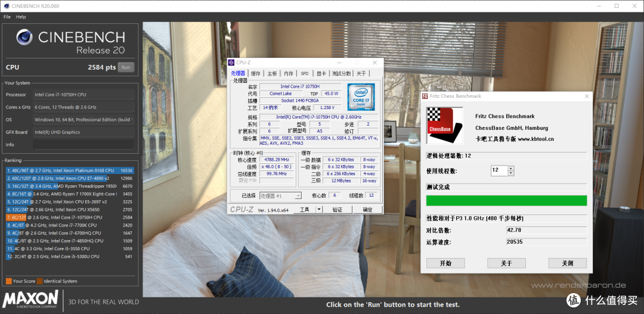Click the Info input field in Your System
The height and width of the screenshot is (314, 644).
[83, 144]
